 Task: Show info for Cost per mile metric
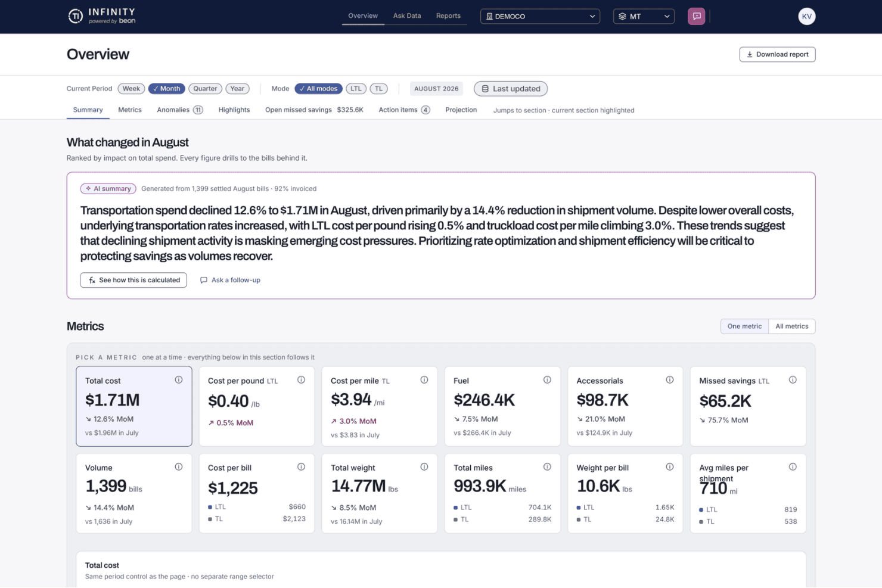(424, 380)
